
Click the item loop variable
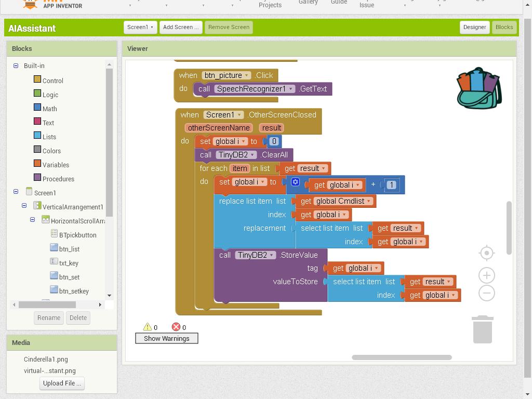(240, 168)
